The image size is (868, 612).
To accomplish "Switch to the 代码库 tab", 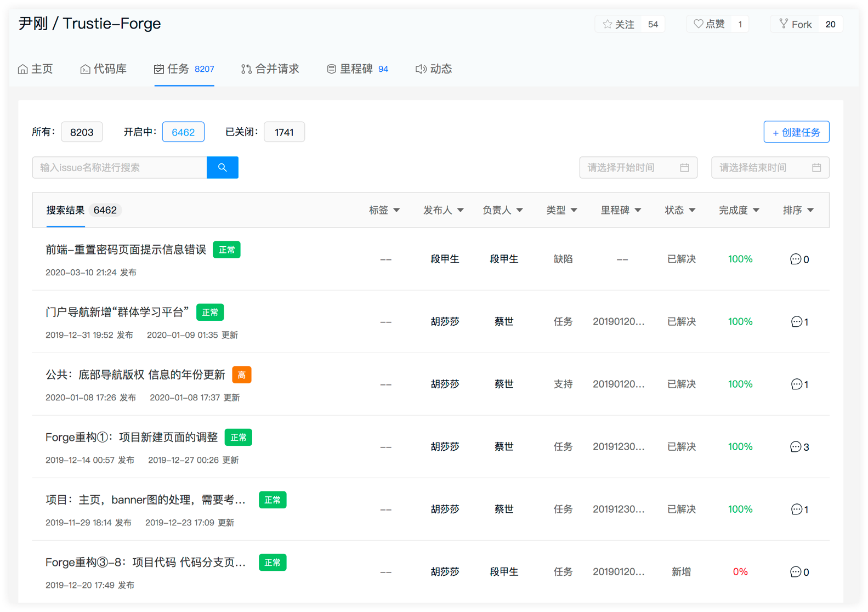I will 104,69.
